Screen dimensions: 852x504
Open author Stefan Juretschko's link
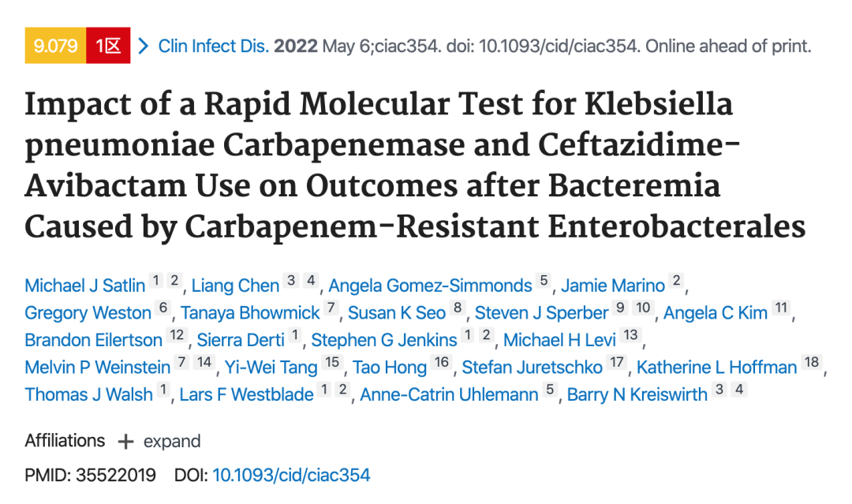click(532, 367)
